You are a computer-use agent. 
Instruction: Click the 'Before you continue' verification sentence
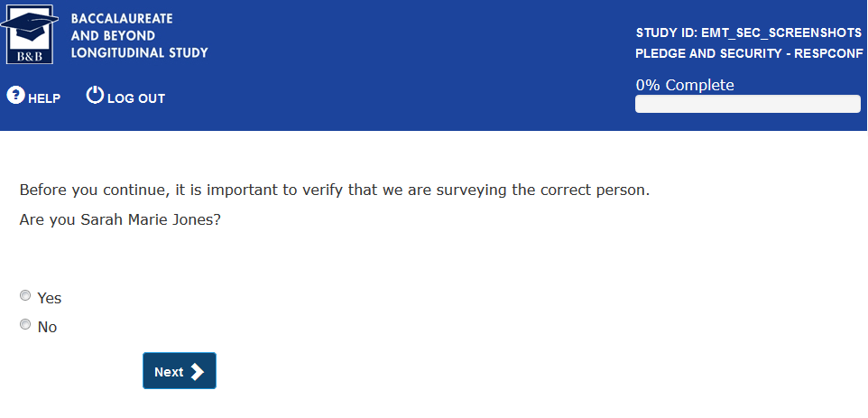click(334, 191)
